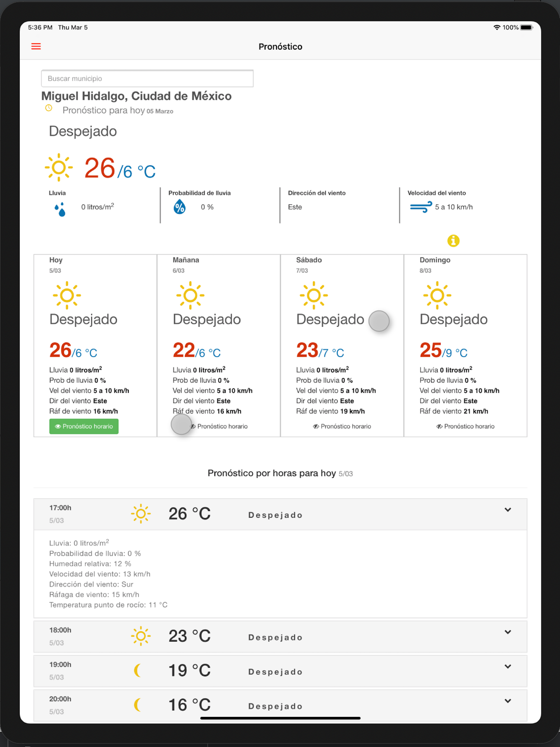Click the 19 °C temperature in the 19:00h row
This screenshot has height=747, width=560.
click(189, 670)
